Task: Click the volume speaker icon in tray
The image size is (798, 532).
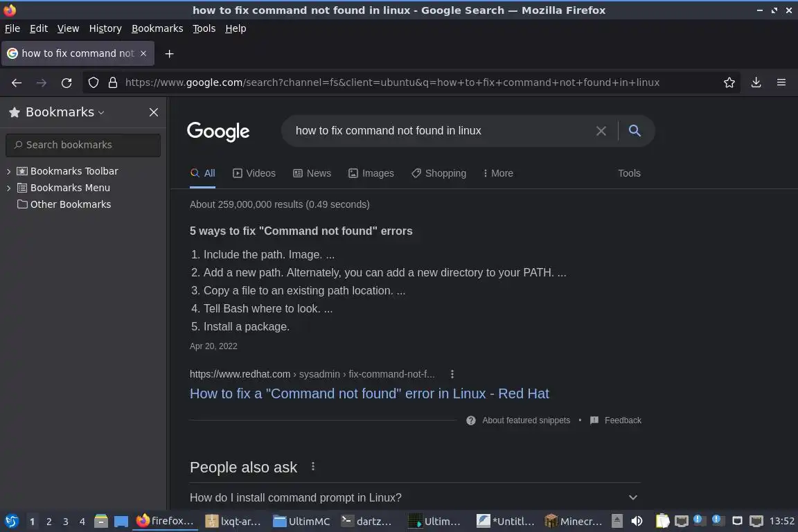Action: [x=637, y=521]
